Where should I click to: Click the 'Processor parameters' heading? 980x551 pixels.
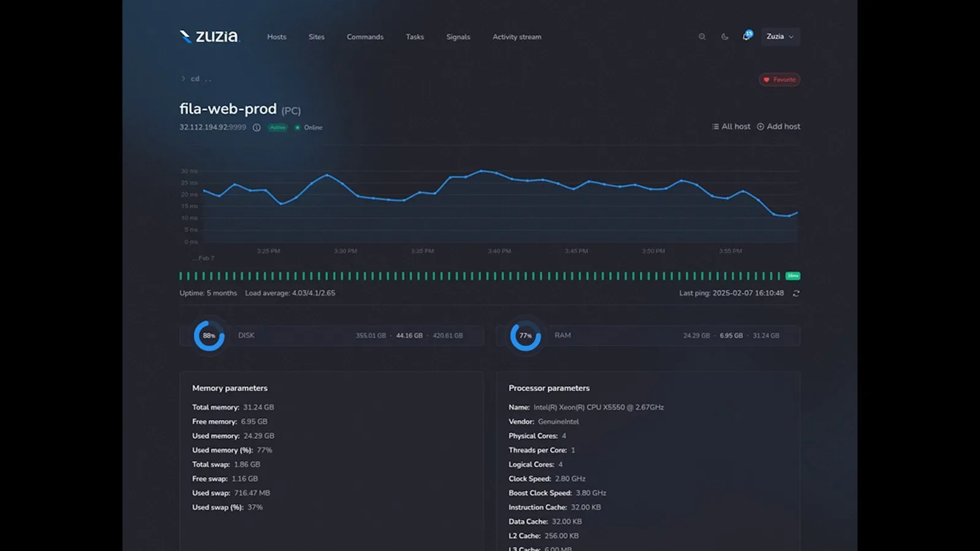549,388
